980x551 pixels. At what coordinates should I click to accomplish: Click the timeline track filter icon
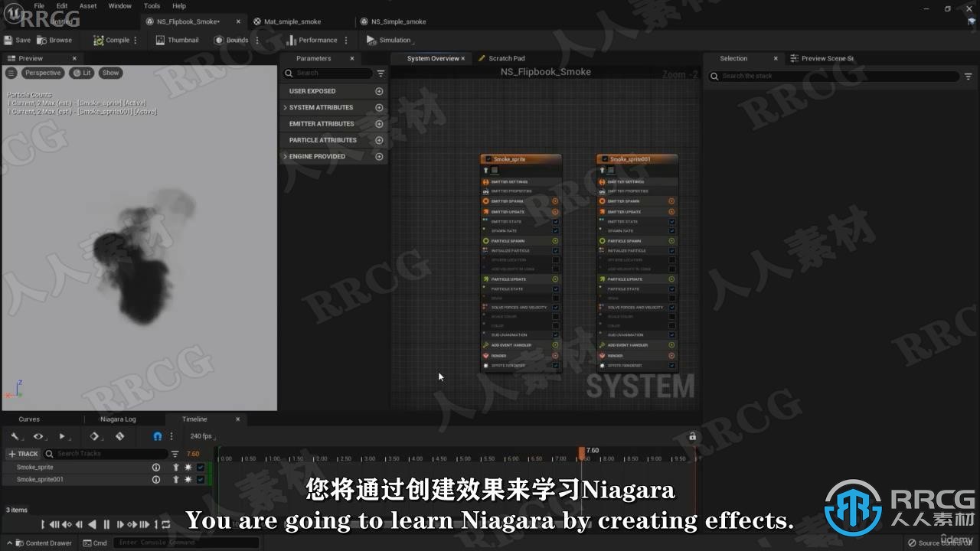pyautogui.click(x=175, y=454)
